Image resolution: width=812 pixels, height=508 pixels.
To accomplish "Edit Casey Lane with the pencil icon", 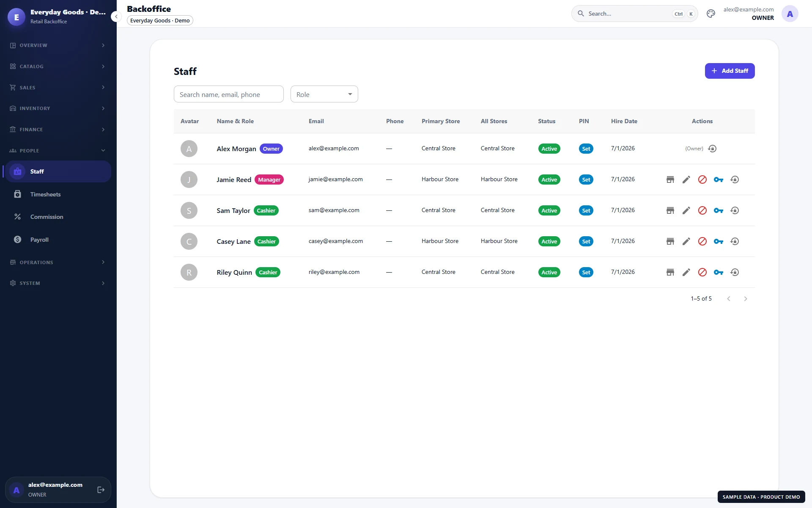I will 686,241.
